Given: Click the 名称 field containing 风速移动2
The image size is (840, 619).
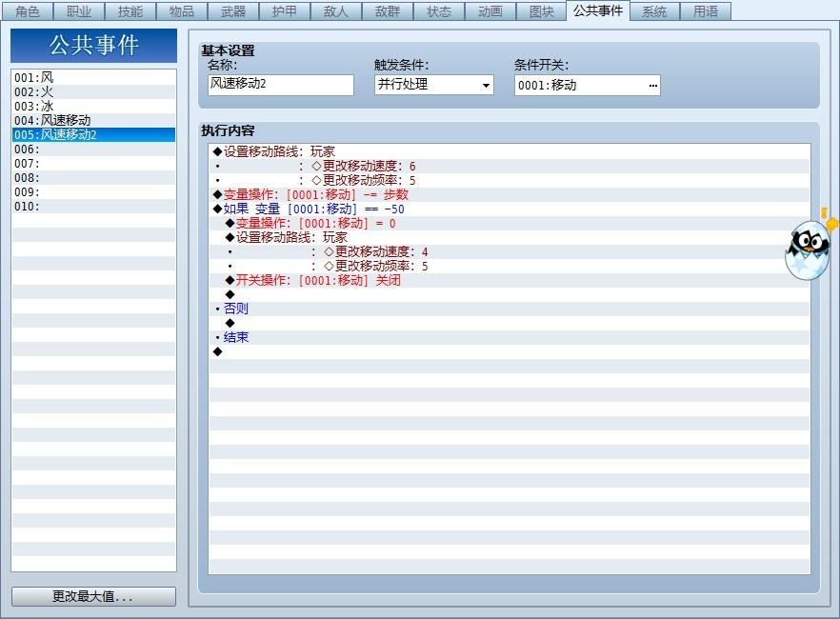Looking at the screenshot, I should 281,85.
